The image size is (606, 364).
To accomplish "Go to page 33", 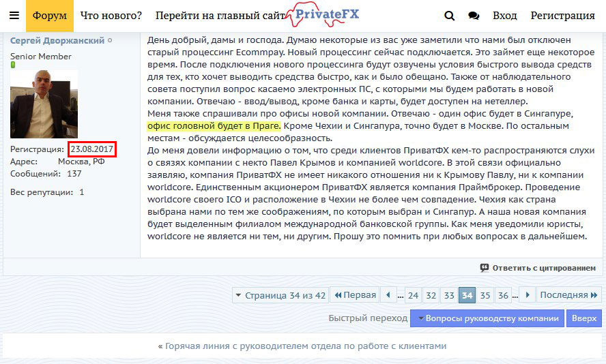I will [449, 295].
